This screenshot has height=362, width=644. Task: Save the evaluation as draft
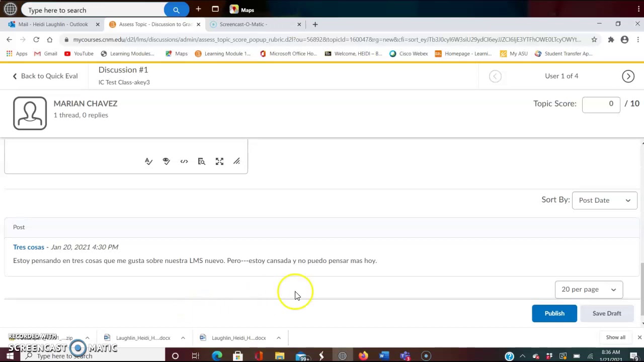pos(607,313)
